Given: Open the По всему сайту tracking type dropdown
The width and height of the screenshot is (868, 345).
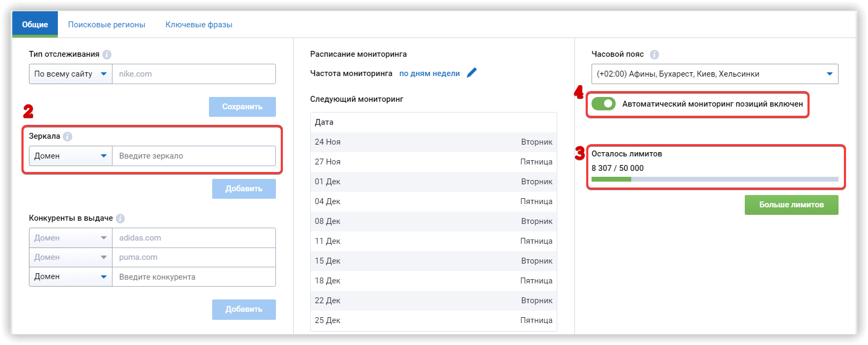Looking at the screenshot, I should [71, 74].
